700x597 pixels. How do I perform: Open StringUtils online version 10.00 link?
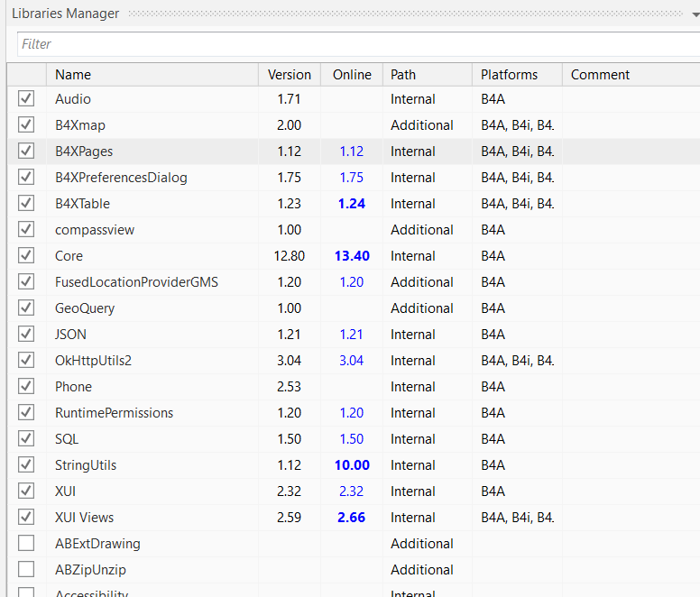pyautogui.click(x=352, y=465)
